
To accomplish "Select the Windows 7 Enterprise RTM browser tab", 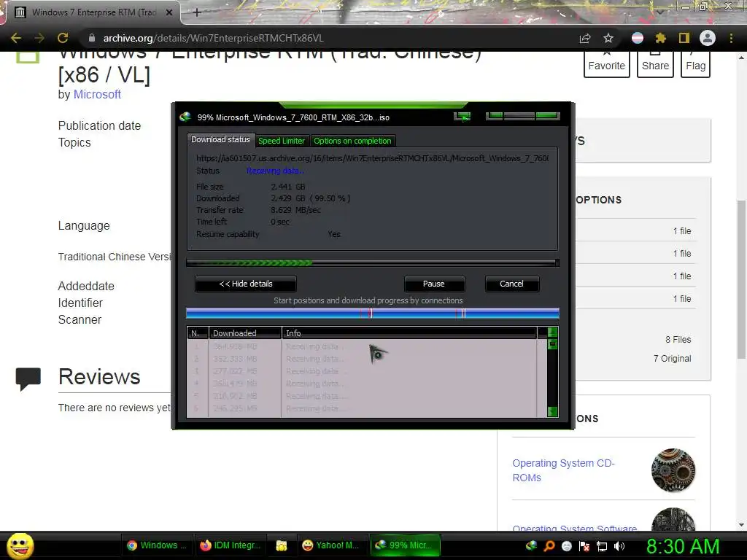I will tap(94, 12).
